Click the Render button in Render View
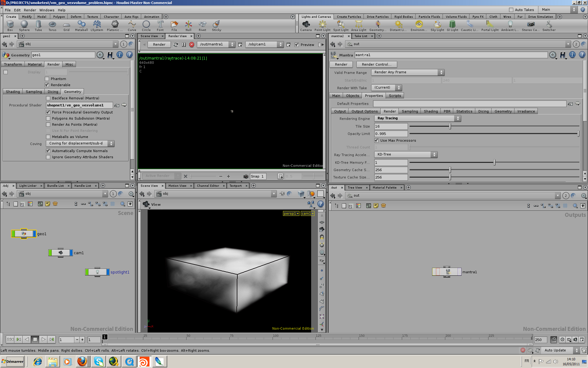The image size is (588, 368). pyautogui.click(x=159, y=44)
